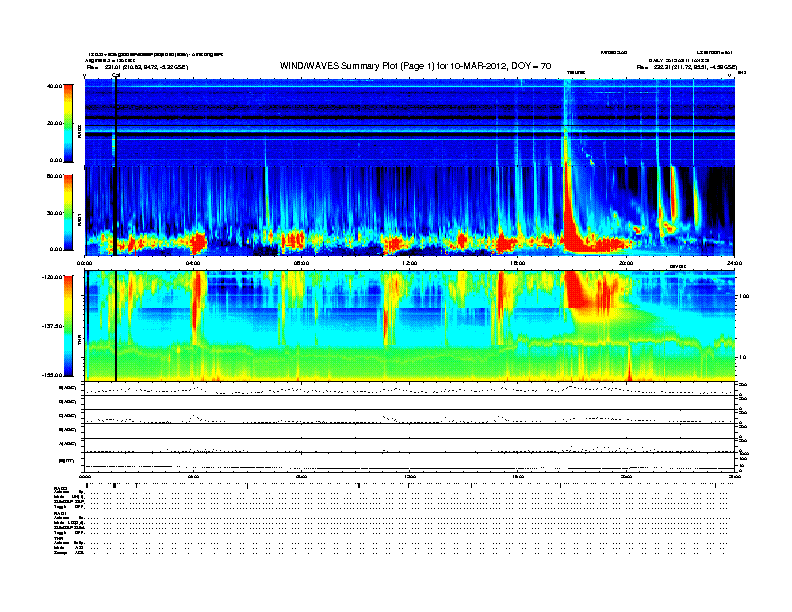Click the rotated RAD2 axis label

click(x=80, y=131)
